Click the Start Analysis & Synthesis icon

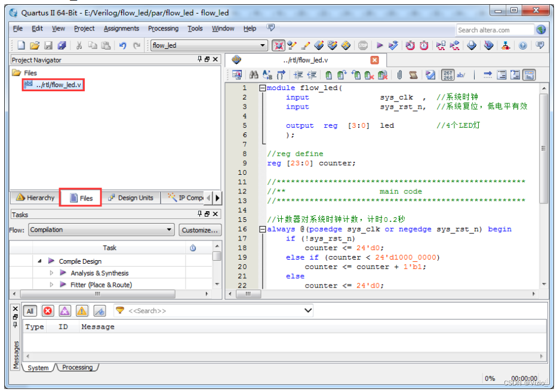click(393, 45)
